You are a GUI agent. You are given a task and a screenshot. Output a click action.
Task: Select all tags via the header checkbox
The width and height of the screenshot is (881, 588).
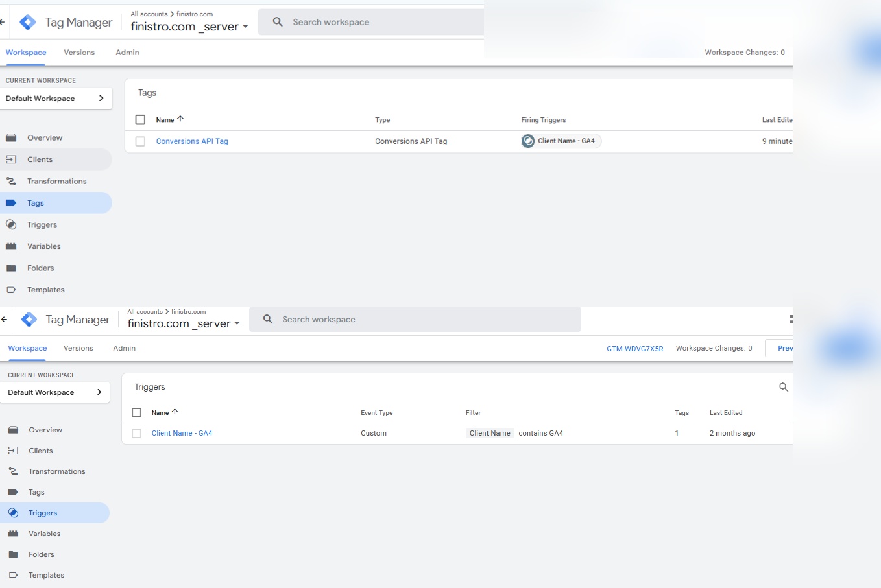click(x=140, y=119)
